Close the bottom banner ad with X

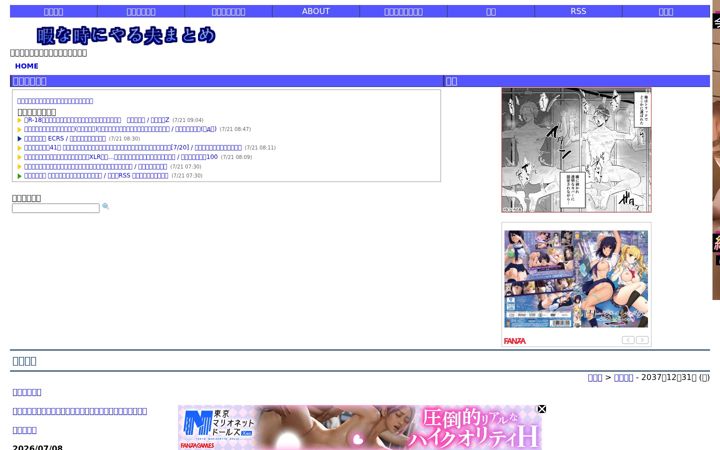[542, 409]
